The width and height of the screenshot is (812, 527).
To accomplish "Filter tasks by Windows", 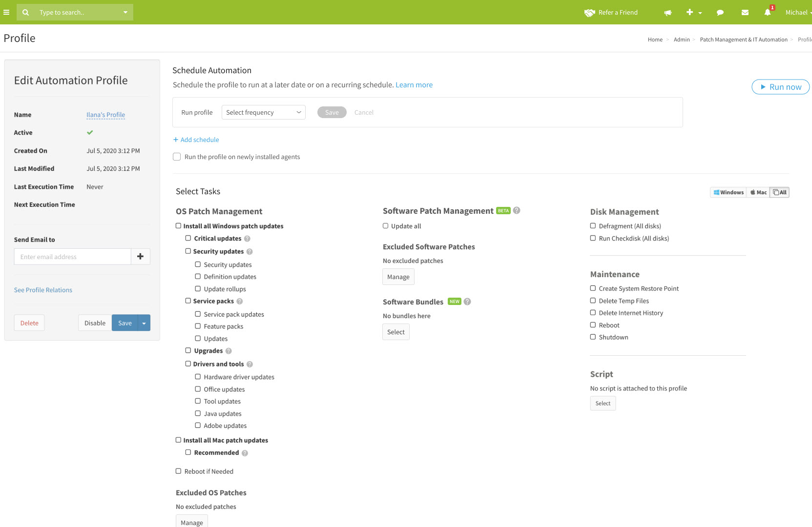I will 729,192.
